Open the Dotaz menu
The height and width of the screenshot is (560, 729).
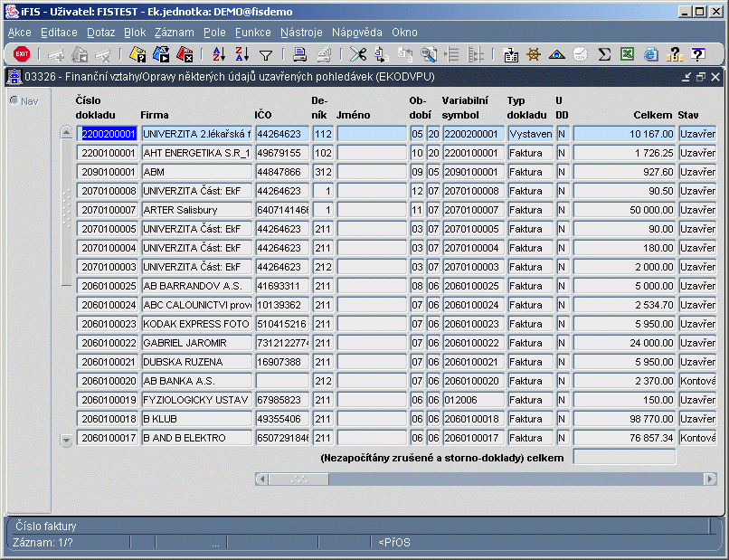[x=101, y=33]
